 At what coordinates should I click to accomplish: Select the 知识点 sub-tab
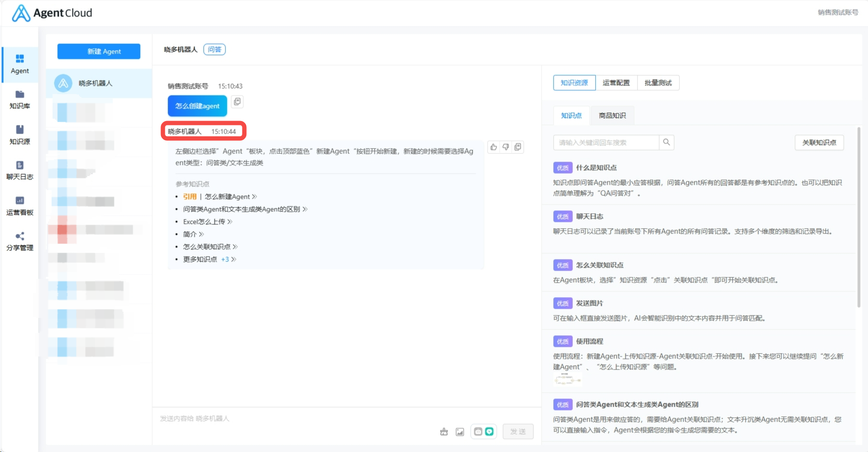pyautogui.click(x=572, y=116)
